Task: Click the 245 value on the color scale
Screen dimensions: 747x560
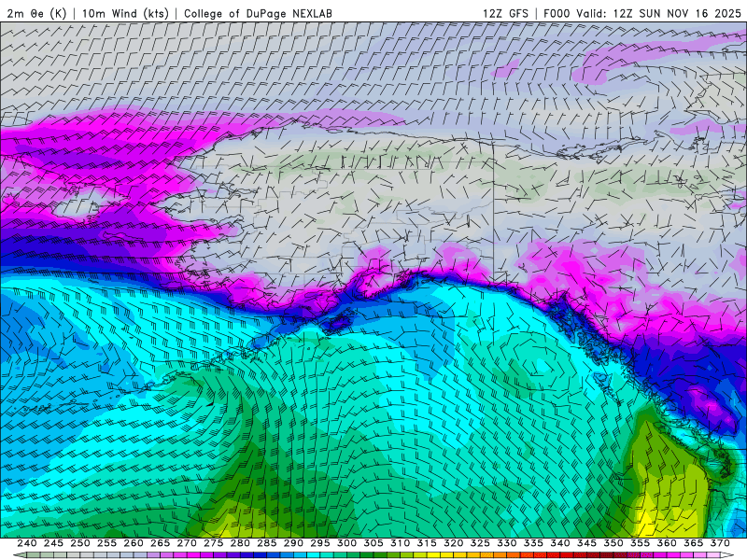Action: (x=53, y=543)
